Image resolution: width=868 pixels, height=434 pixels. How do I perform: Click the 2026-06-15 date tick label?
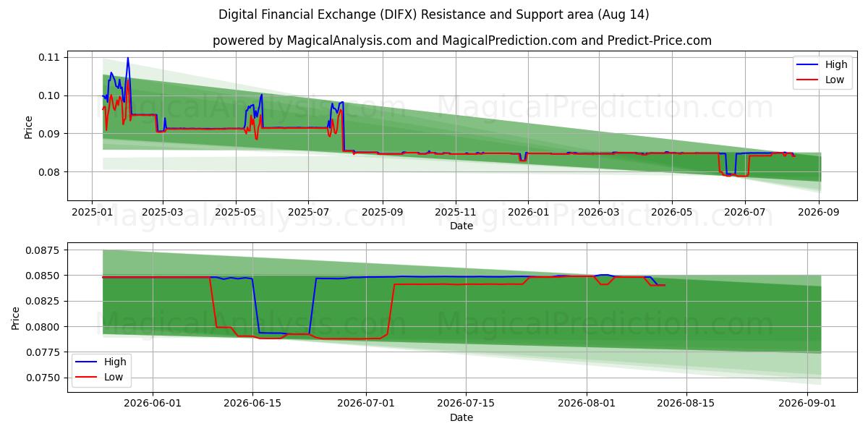point(252,403)
